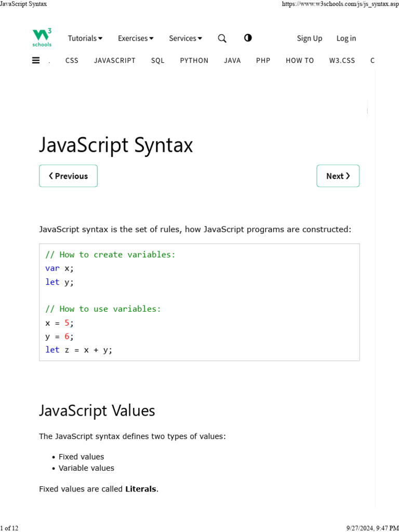Viewport: 399px width, 532px height.
Task: Click the JavaScript Values heading
Action: tap(97, 410)
